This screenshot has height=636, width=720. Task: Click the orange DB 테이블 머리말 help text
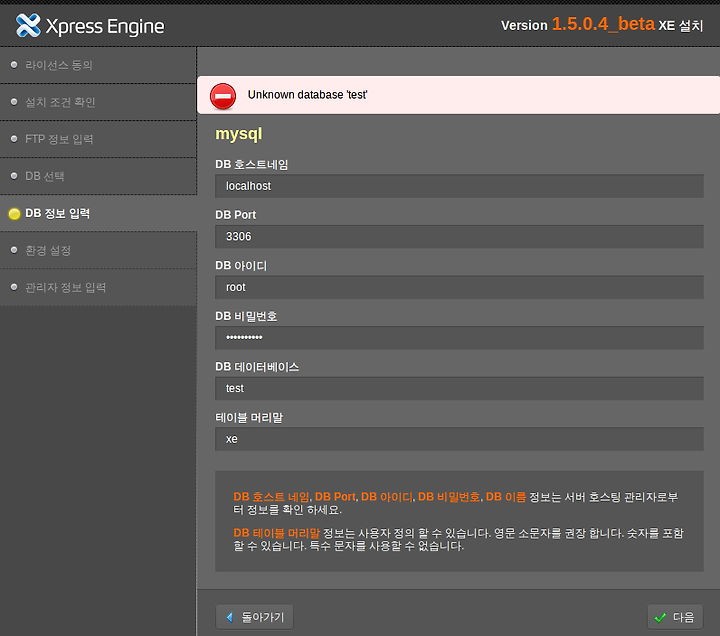276,533
